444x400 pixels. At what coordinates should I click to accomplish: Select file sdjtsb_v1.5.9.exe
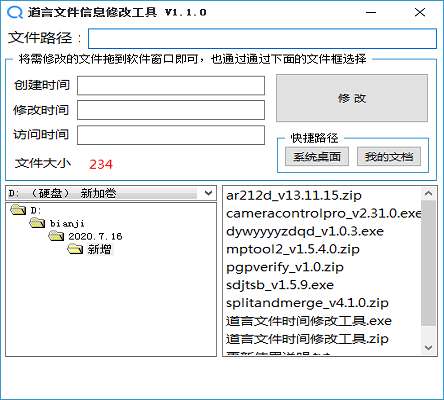pos(280,285)
